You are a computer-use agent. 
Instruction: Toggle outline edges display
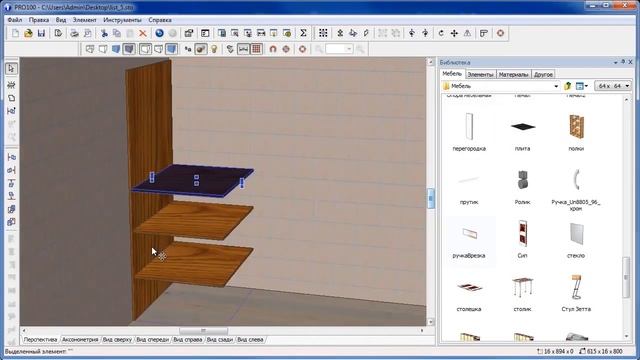[145, 49]
